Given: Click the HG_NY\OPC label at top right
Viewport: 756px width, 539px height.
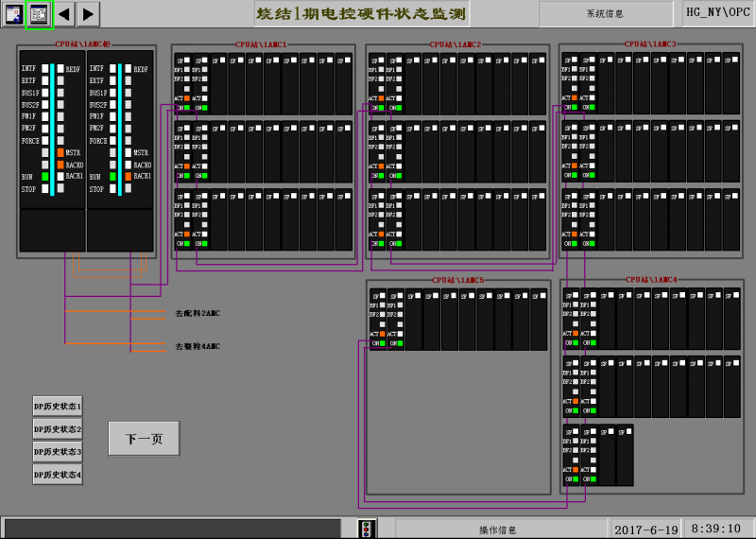Looking at the screenshot, I should [718, 12].
